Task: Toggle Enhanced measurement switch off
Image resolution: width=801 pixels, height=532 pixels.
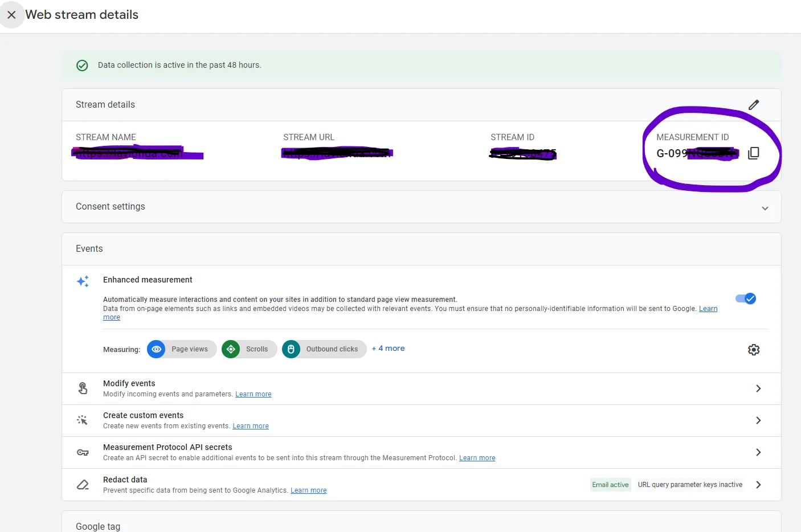Action: pyautogui.click(x=746, y=298)
